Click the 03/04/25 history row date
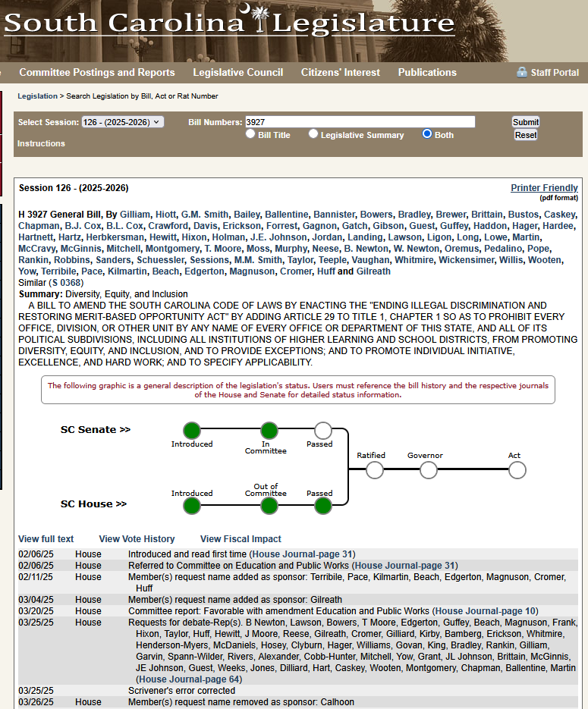This screenshot has height=709, width=588. 36,600
